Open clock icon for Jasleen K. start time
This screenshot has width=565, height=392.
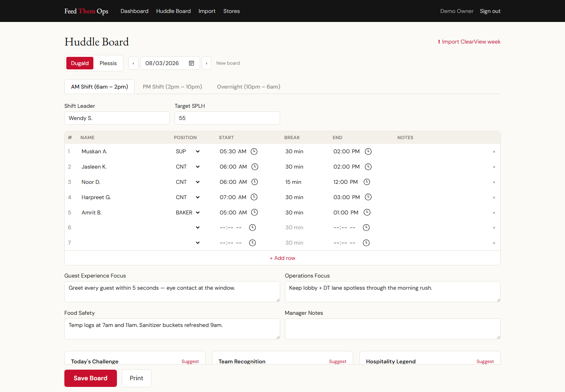[x=255, y=167]
